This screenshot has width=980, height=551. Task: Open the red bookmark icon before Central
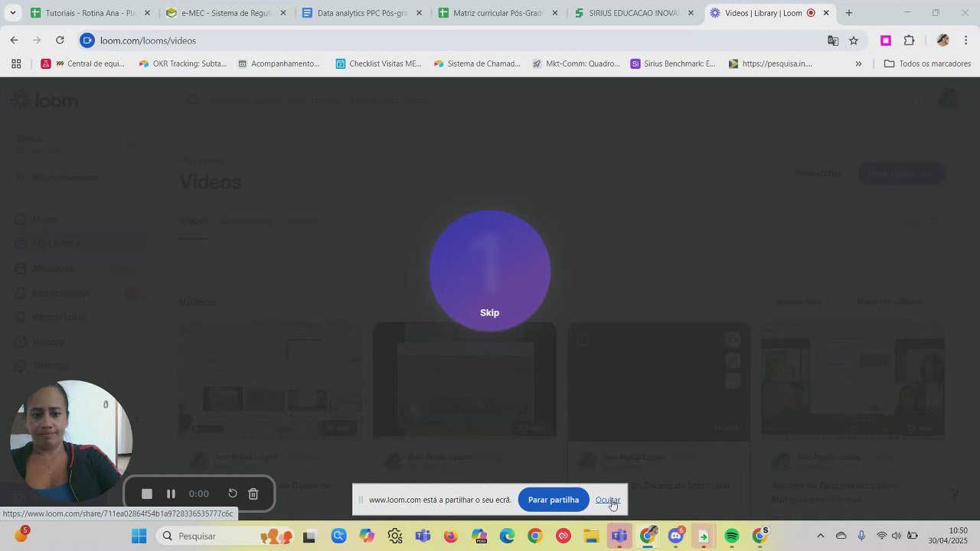click(46, 64)
